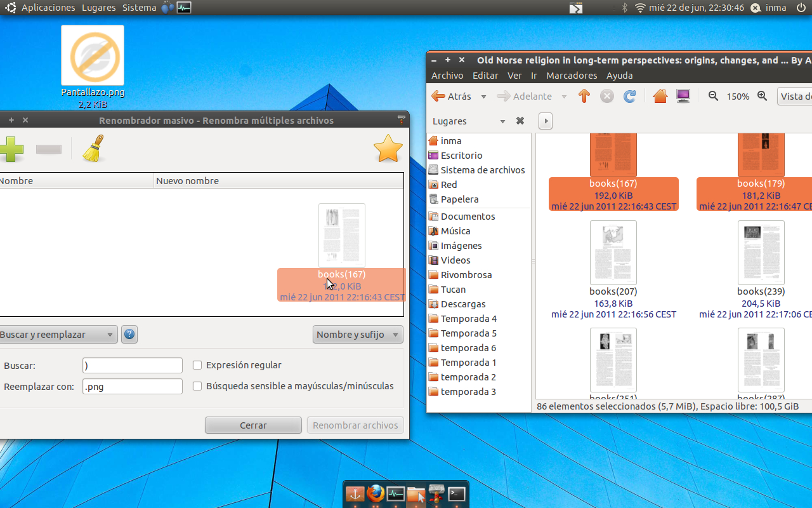Screen dimensions: 812x508
Task: Click the Adelante forward button
Action: pos(524,97)
